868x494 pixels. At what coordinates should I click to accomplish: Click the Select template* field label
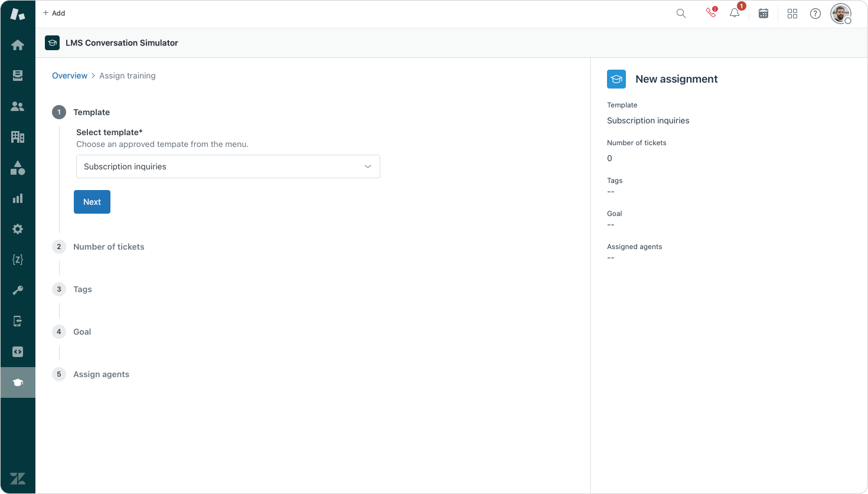pyautogui.click(x=109, y=132)
